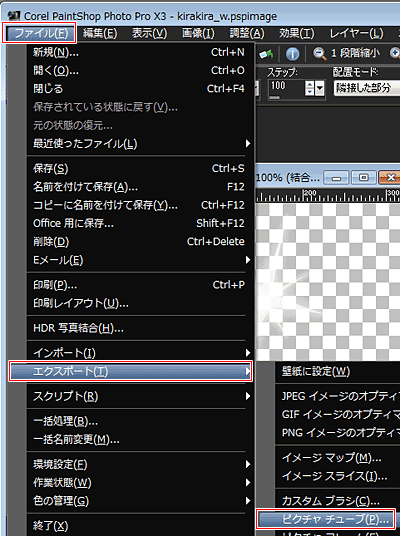Choose 一括処理(B)... menu entry
The width and height of the screenshot is (400, 536).
pyautogui.click(x=139, y=421)
